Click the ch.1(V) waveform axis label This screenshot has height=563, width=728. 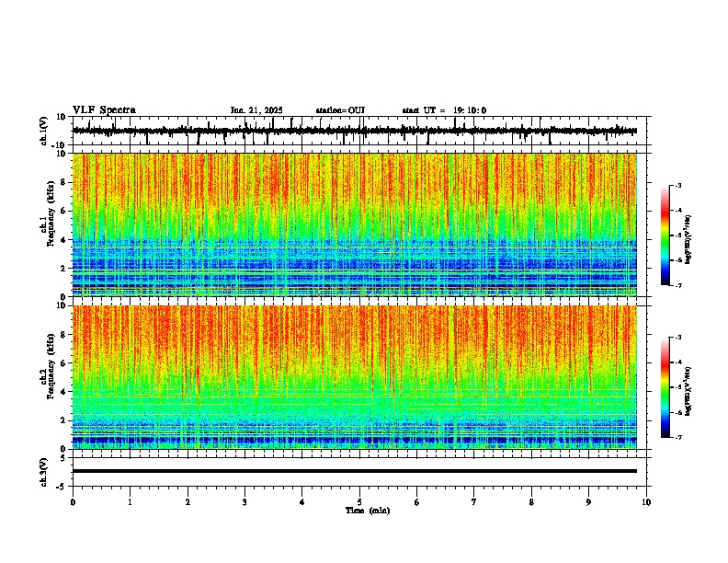click(44, 131)
